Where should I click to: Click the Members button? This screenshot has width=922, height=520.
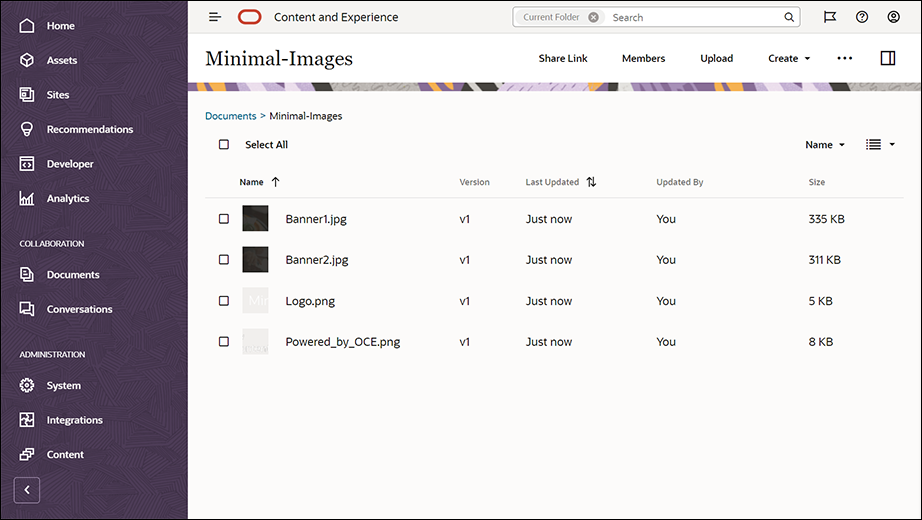point(643,58)
